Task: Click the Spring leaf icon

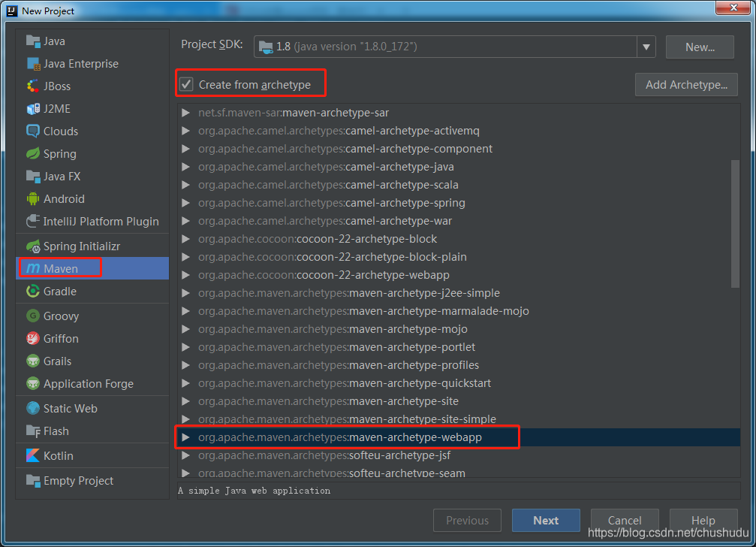Action: pos(33,154)
